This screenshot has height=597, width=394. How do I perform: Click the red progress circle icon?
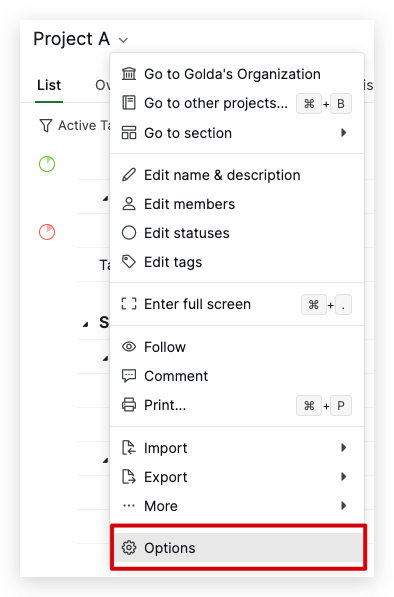(47, 232)
